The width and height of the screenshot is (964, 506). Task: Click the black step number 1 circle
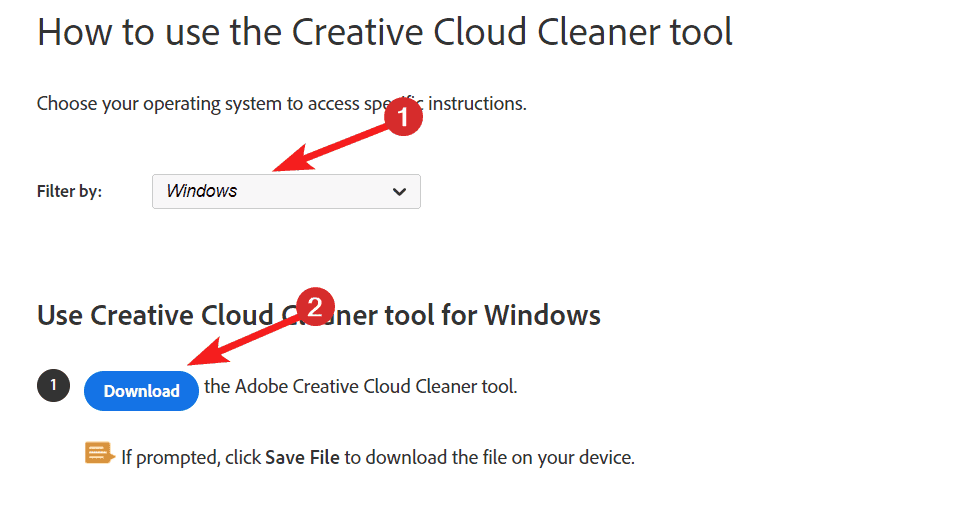pos(53,386)
